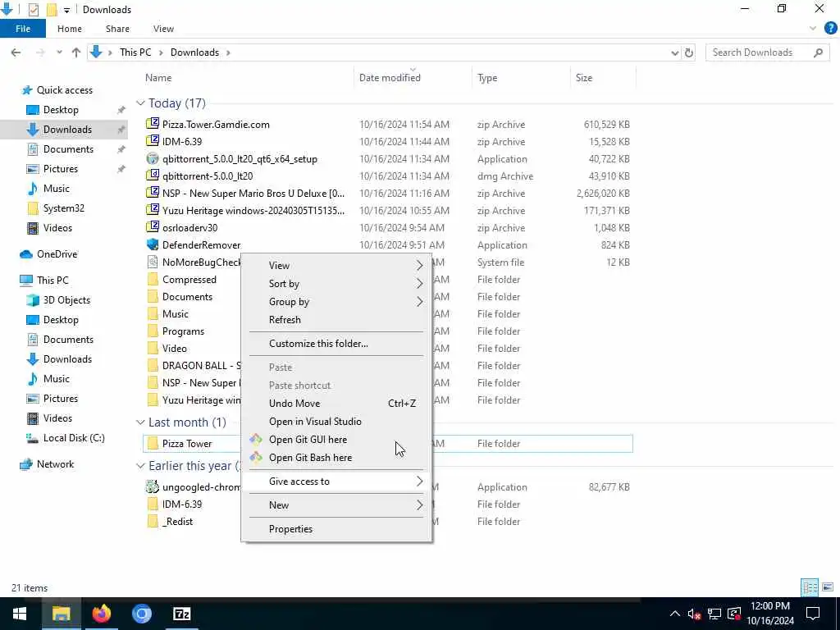Open the File ribbon tab

[x=23, y=29]
